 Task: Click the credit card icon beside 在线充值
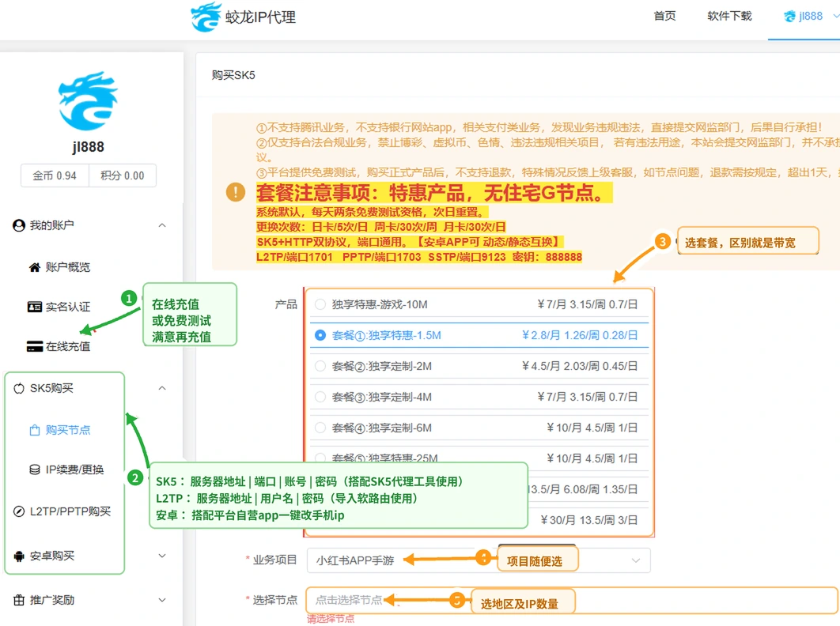pos(34,346)
